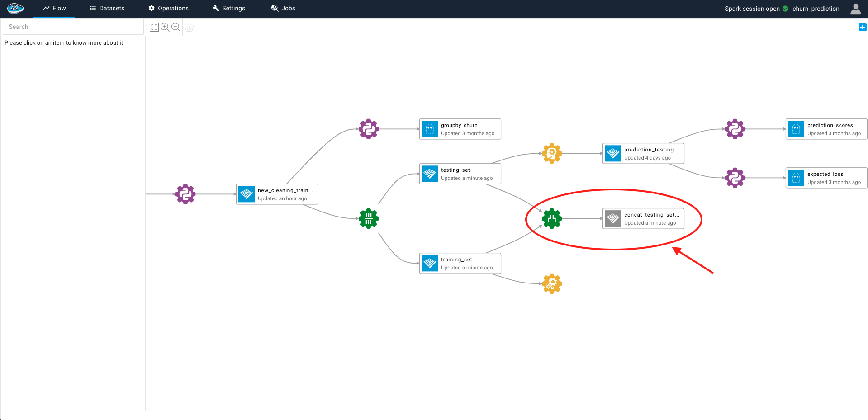Click the zoom in magnifier icon
This screenshot has height=420, width=868.
click(165, 27)
